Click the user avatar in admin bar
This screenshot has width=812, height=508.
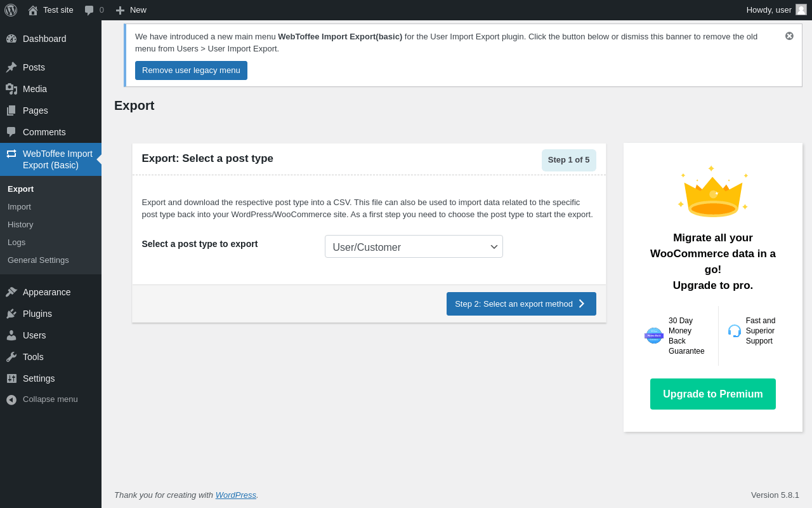click(x=801, y=10)
